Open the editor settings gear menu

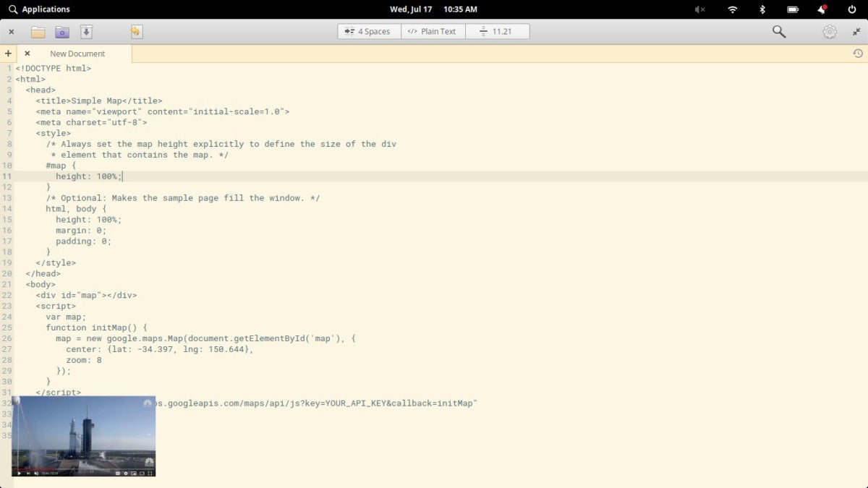pyautogui.click(x=829, y=32)
